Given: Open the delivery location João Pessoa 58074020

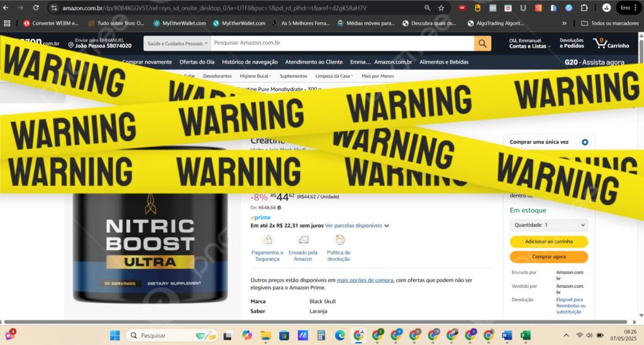Looking at the screenshot, I should (x=100, y=43).
